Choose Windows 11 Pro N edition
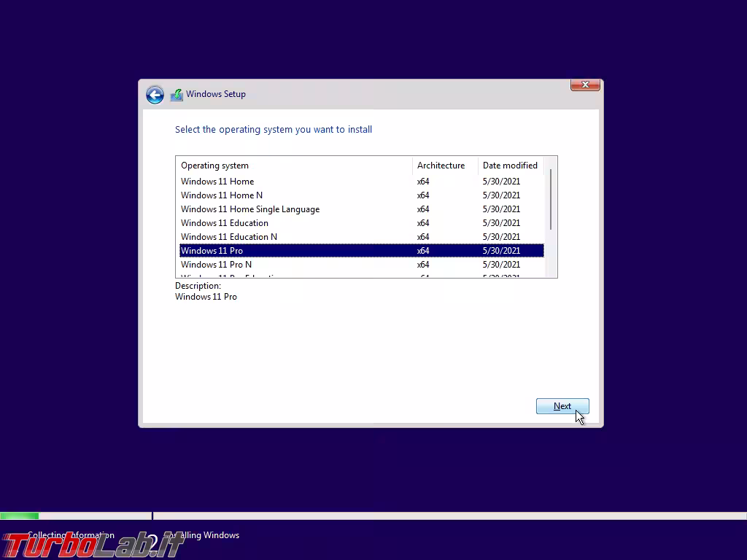747x560 pixels. 216,265
